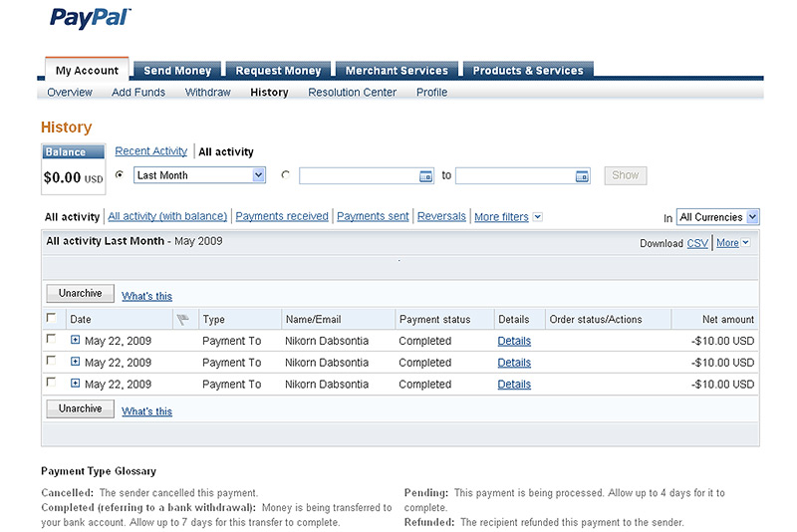Viewport: 797px width, 532px height.
Task: Expand the third May 22, 2009 transaction row
Action: 76,384
